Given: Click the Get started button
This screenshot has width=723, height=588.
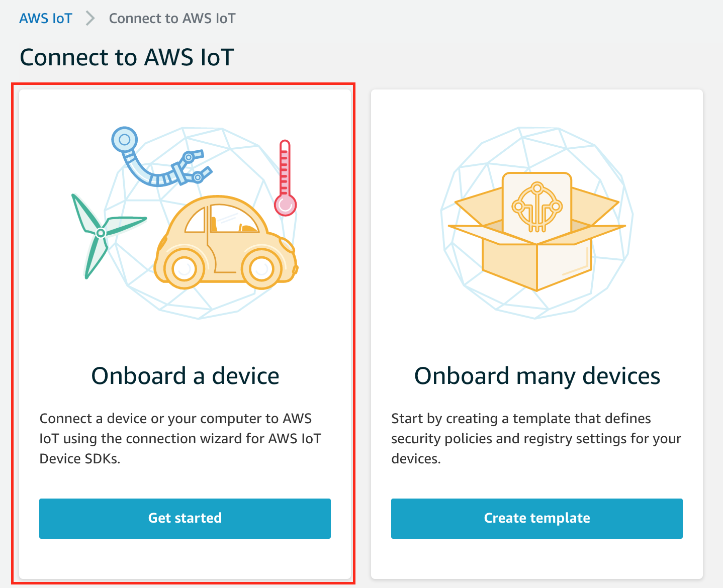Looking at the screenshot, I should pyautogui.click(x=185, y=518).
